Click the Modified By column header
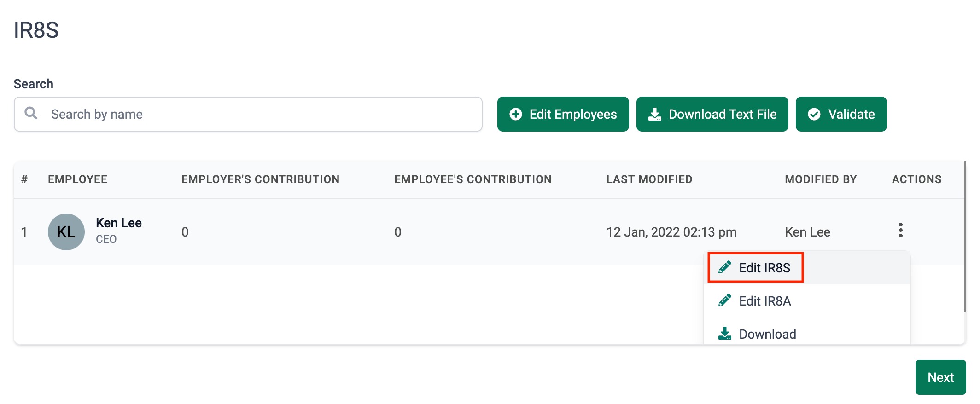 coord(821,179)
